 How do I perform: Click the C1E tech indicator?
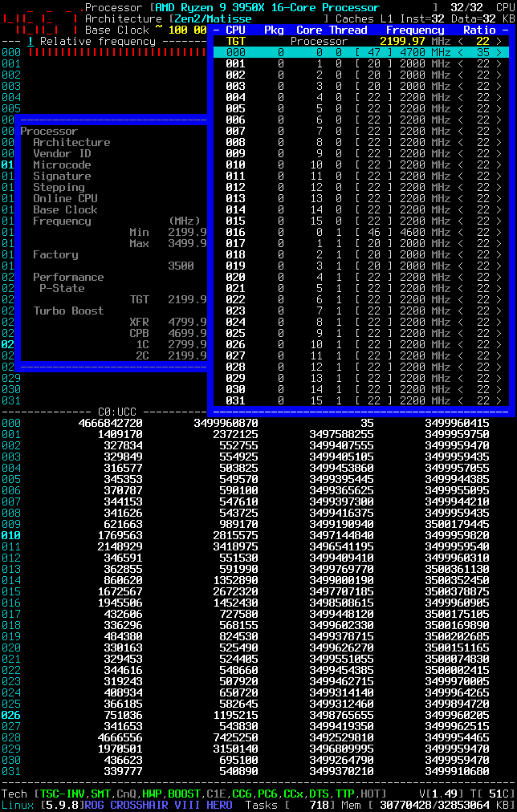[216, 794]
